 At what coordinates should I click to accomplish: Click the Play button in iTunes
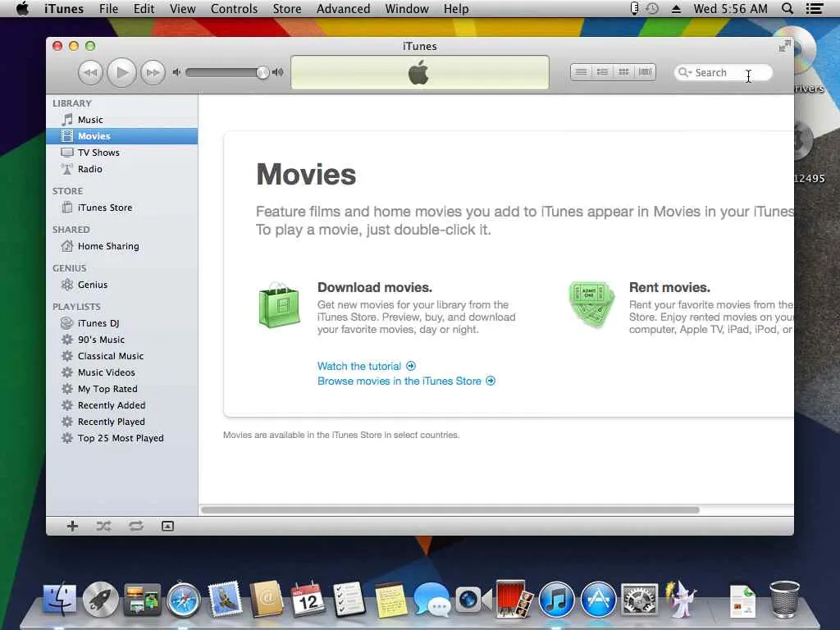(x=121, y=72)
